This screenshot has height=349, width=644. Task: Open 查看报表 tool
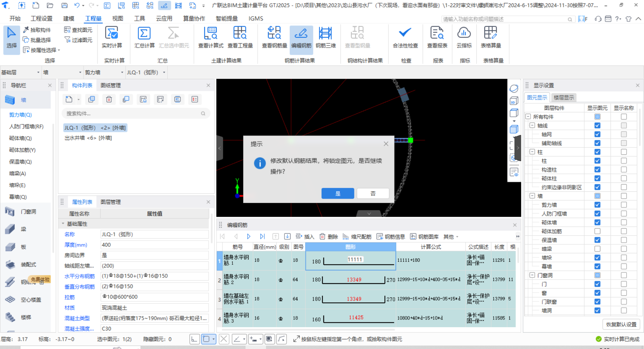pos(437,37)
